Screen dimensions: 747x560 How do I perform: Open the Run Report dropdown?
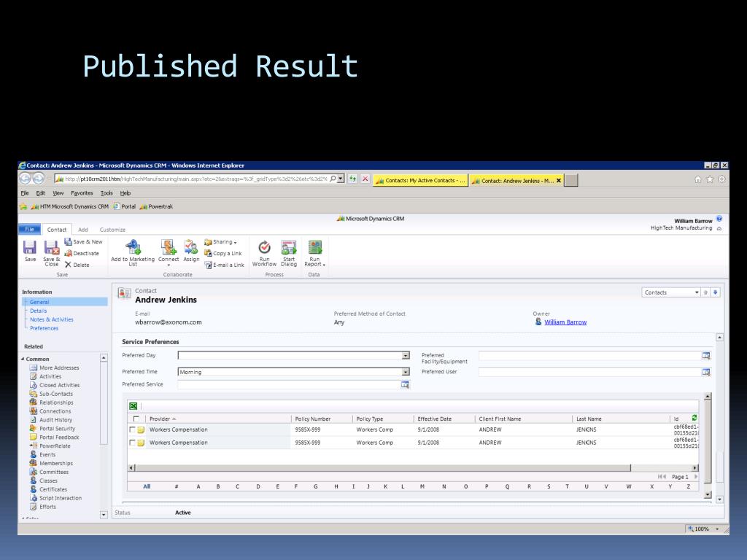click(x=314, y=253)
